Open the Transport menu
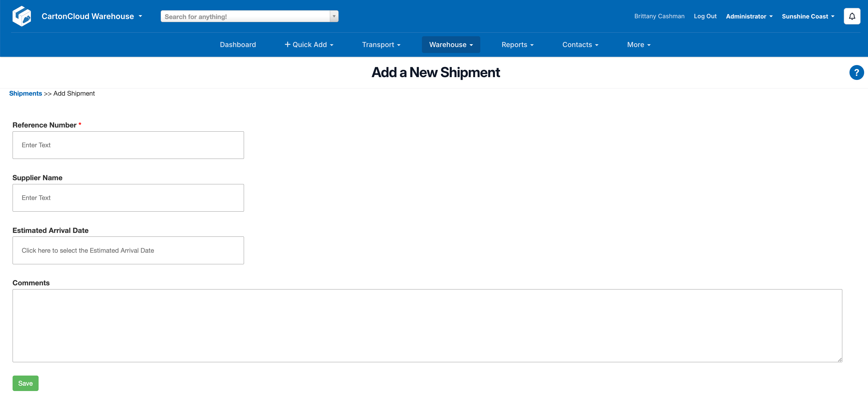Image resolution: width=868 pixels, height=400 pixels. click(x=381, y=44)
